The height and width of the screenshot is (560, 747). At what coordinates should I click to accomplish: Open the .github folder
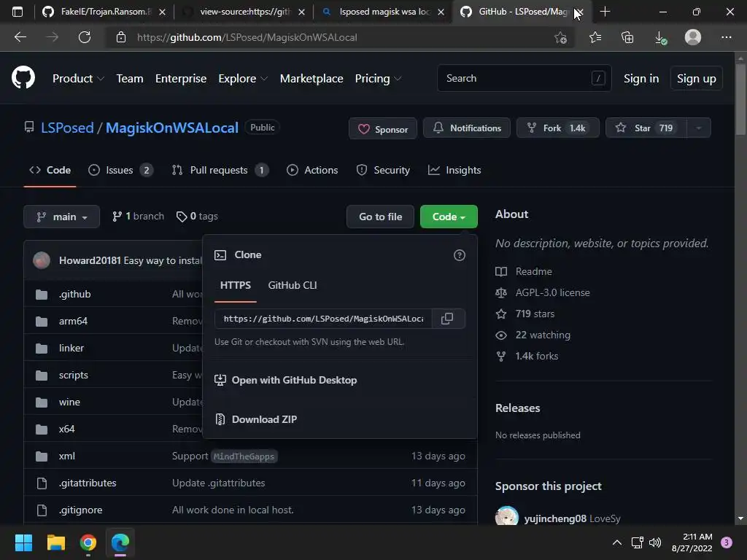pos(75,295)
